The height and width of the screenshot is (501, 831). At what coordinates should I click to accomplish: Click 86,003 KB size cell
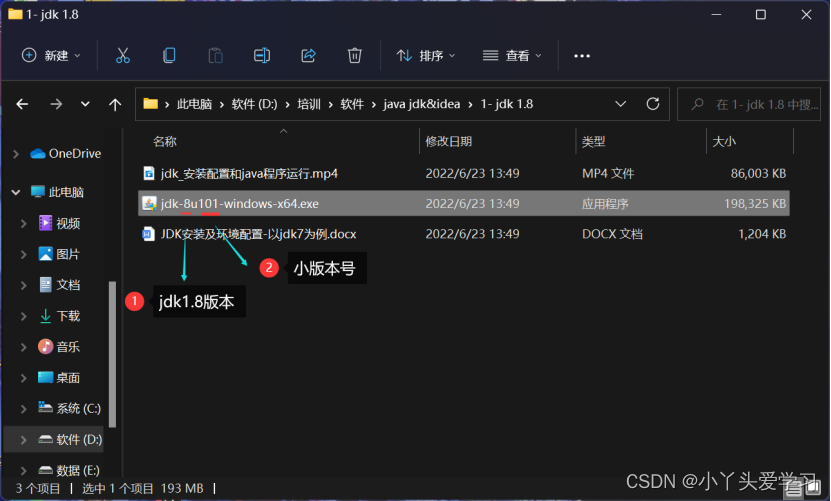pos(758,173)
